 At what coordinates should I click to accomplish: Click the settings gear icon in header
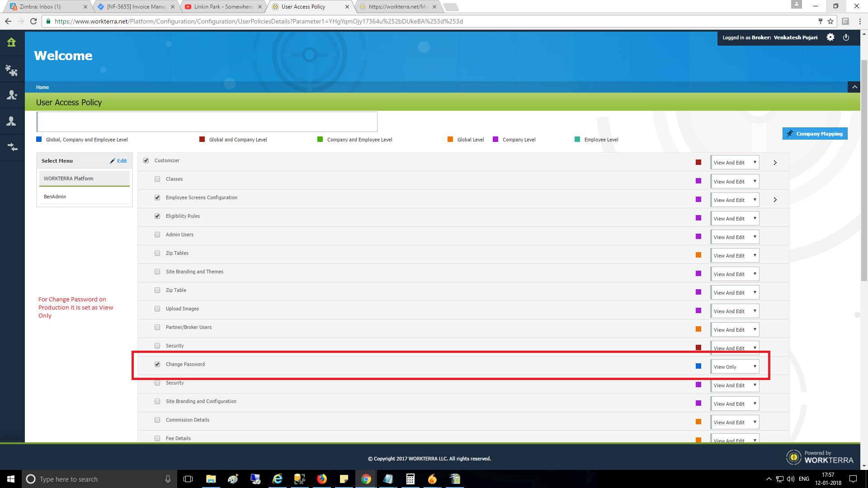coord(830,38)
